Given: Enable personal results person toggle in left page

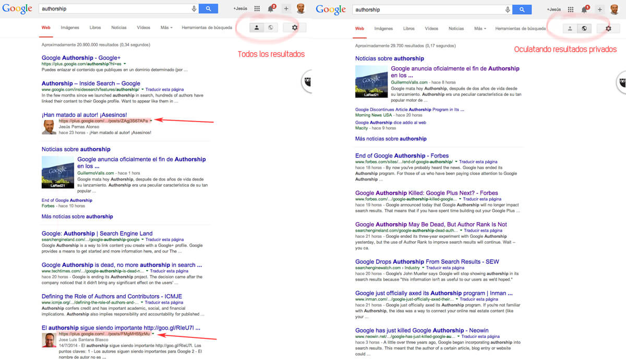Looking at the screenshot, I should click(x=256, y=28).
